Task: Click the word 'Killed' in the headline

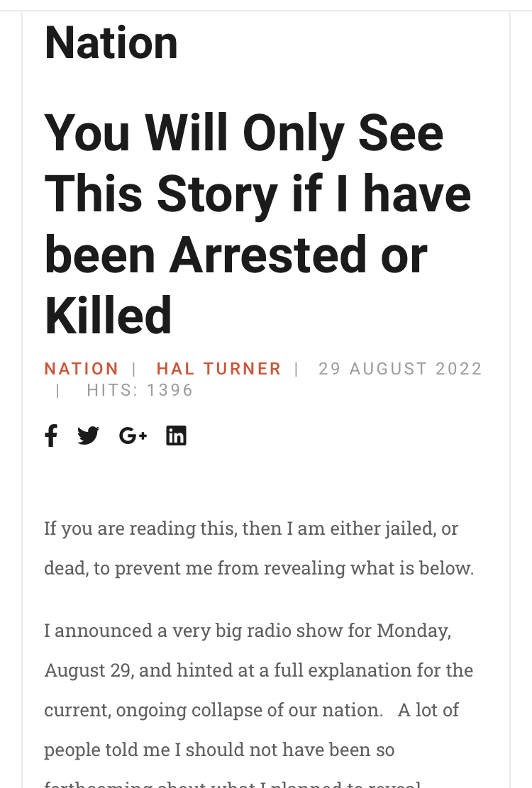Action: (109, 316)
